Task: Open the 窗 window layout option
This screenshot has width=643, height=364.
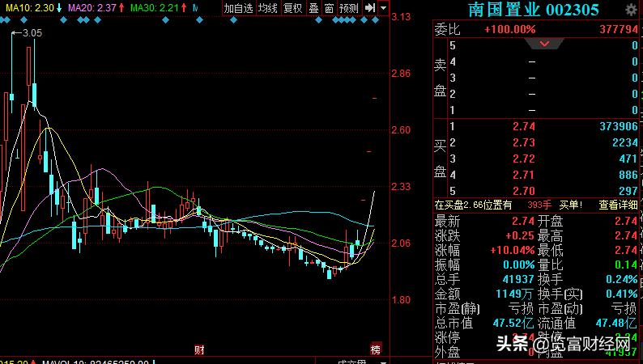Action: tap(329, 8)
